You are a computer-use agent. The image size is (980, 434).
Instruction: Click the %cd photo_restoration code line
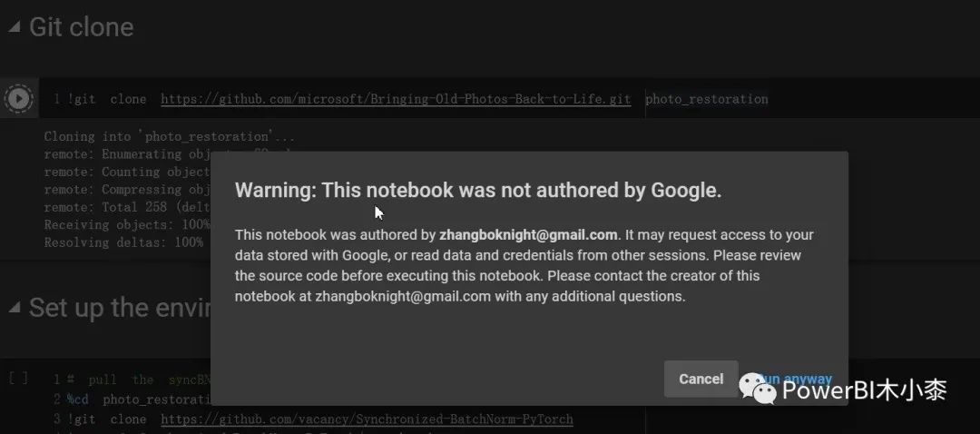(141, 399)
